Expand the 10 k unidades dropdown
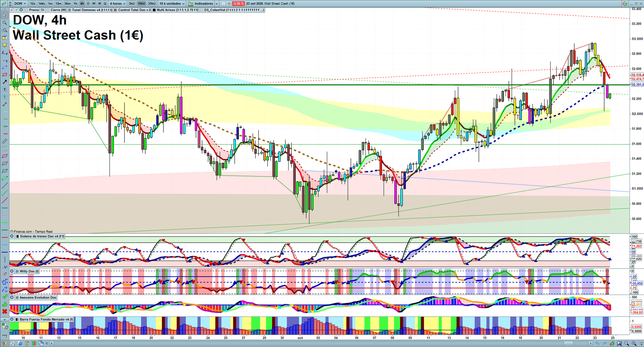 click(172, 4)
